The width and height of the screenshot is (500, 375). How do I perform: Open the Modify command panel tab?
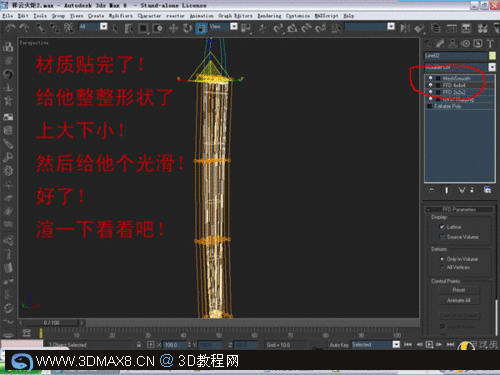[x=440, y=43]
